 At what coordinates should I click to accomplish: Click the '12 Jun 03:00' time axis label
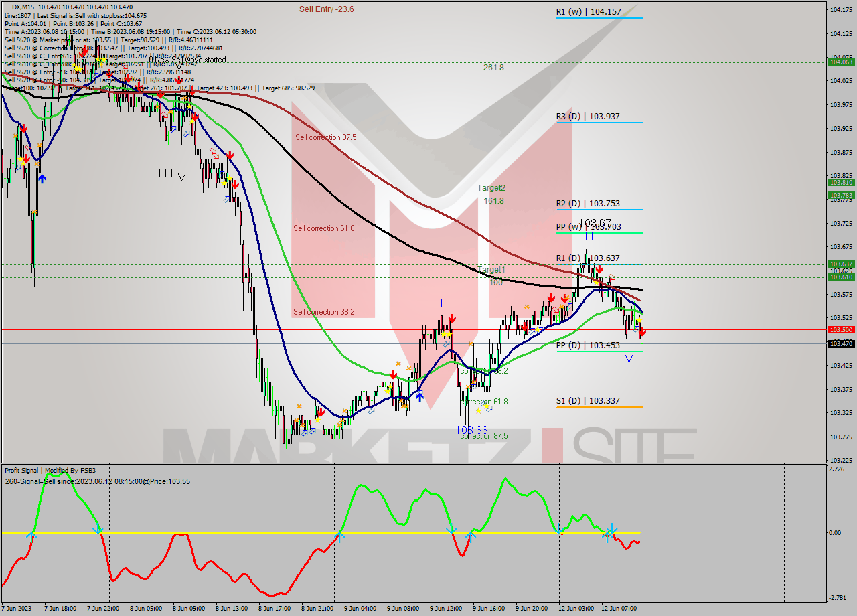[575, 609]
